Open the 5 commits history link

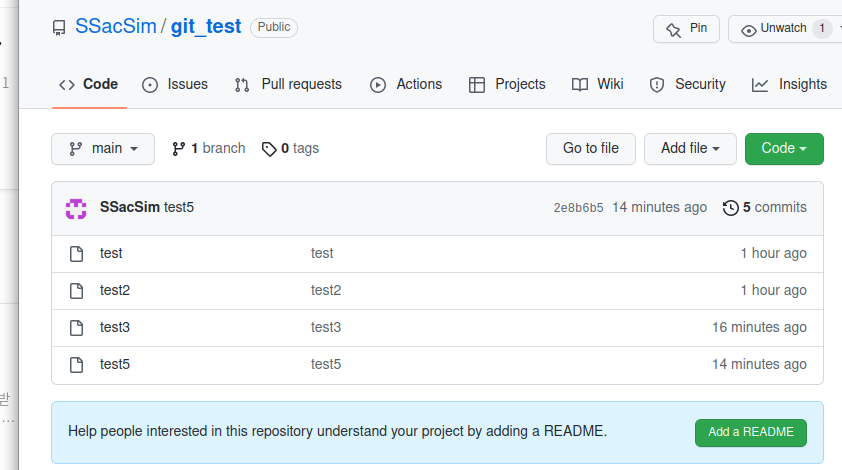click(x=764, y=208)
